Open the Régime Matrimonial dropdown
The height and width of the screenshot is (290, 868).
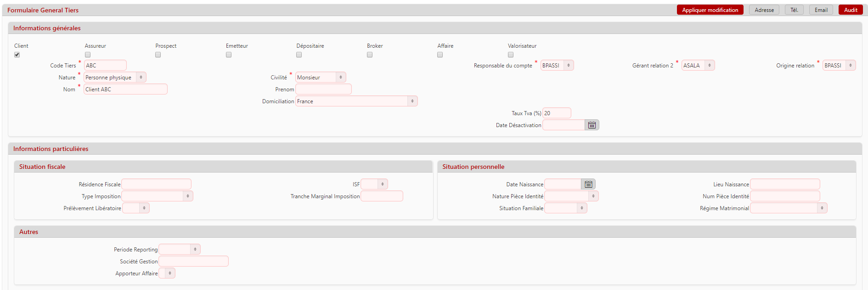pyautogui.click(x=789, y=208)
